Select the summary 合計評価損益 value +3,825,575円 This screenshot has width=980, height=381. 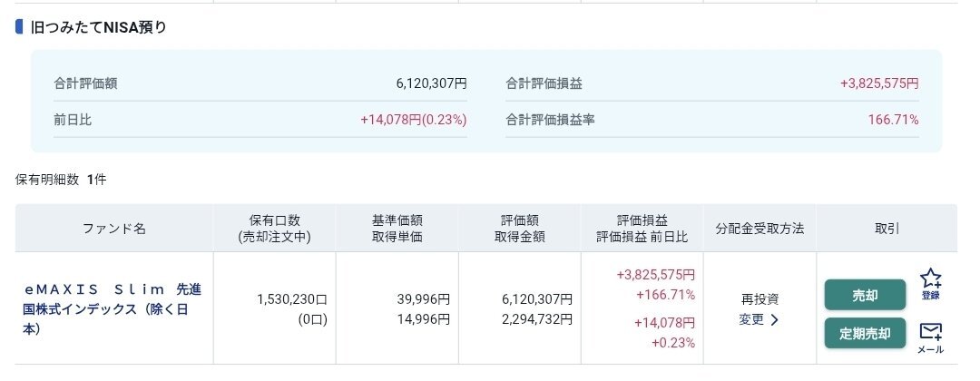click(878, 83)
